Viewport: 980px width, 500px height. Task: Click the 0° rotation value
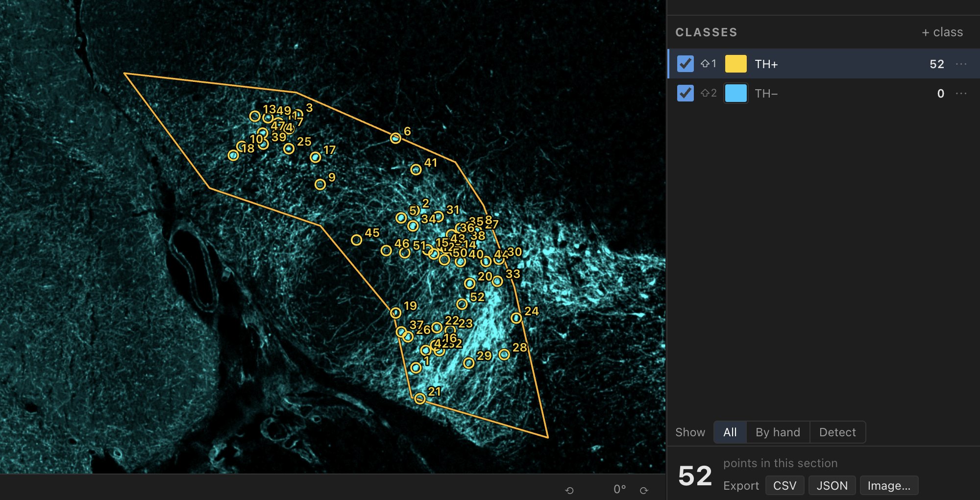[619, 489]
